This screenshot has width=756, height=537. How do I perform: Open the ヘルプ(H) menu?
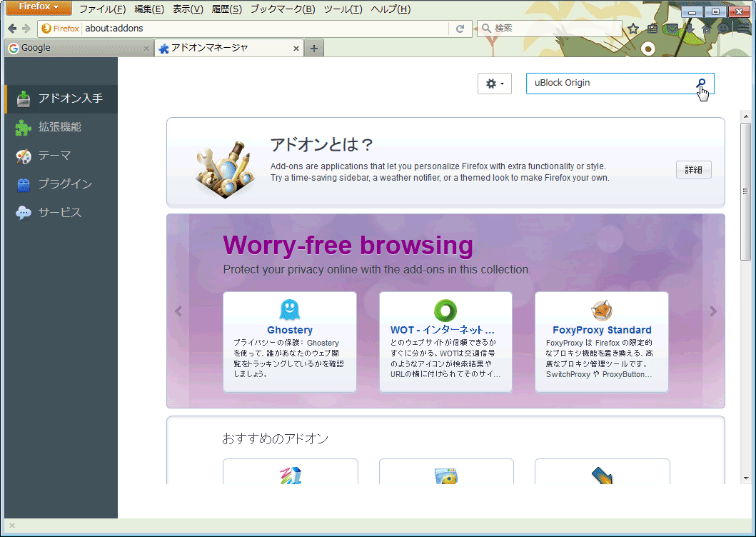coord(390,9)
